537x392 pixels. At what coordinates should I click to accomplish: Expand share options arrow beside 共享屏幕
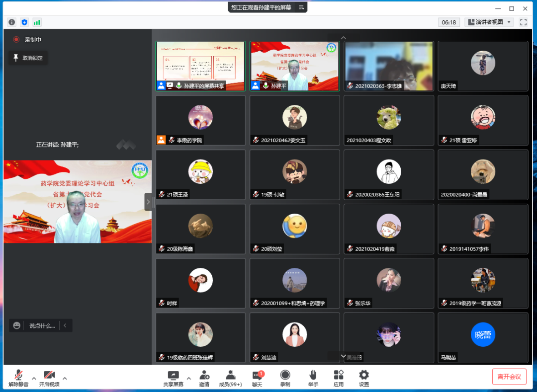tap(188, 378)
